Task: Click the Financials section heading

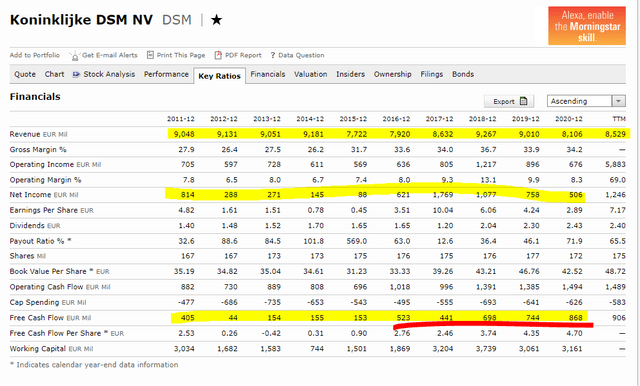Action: [x=35, y=97]
